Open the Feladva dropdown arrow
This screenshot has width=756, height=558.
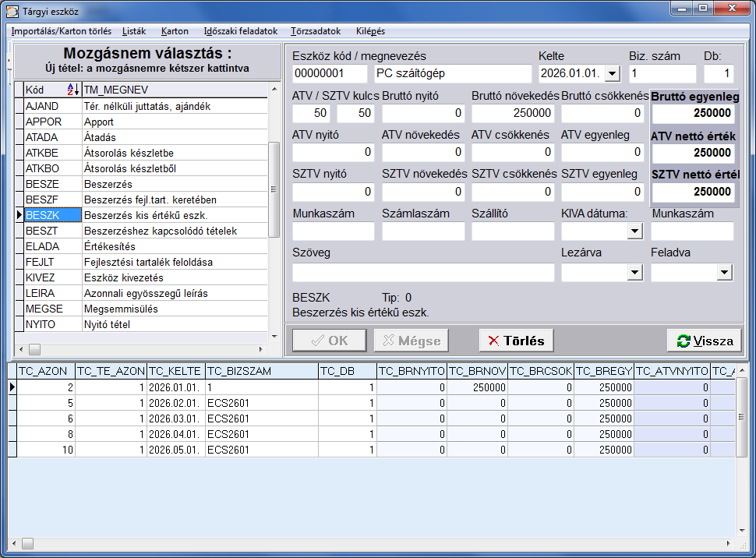click(724, 273)
